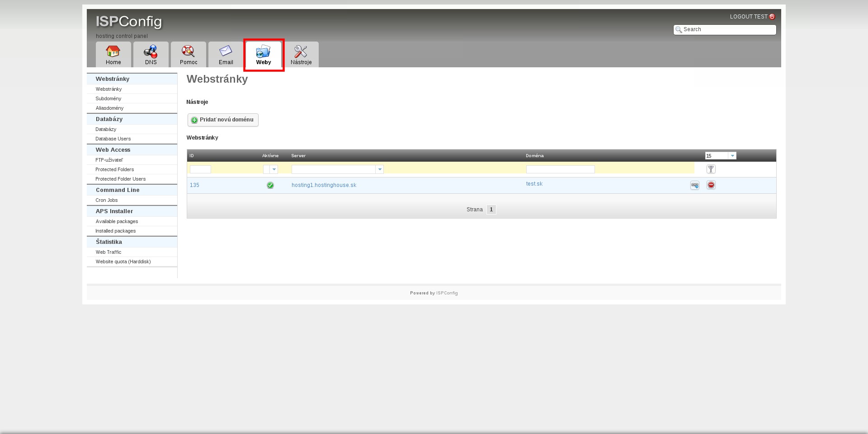Open the Pomoc lifebuoy icon
The height and width of the screenshot is (434, 868).
tap(188, 51)
